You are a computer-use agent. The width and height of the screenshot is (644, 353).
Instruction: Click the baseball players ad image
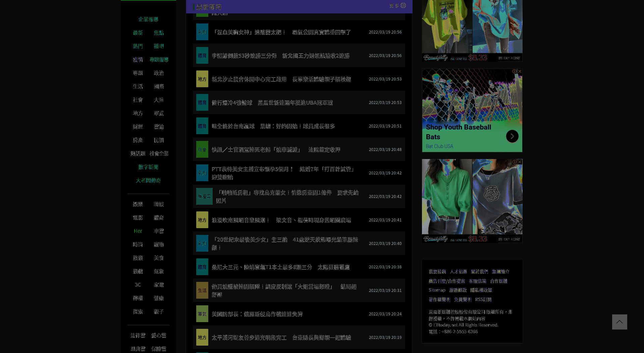point(472,95)
